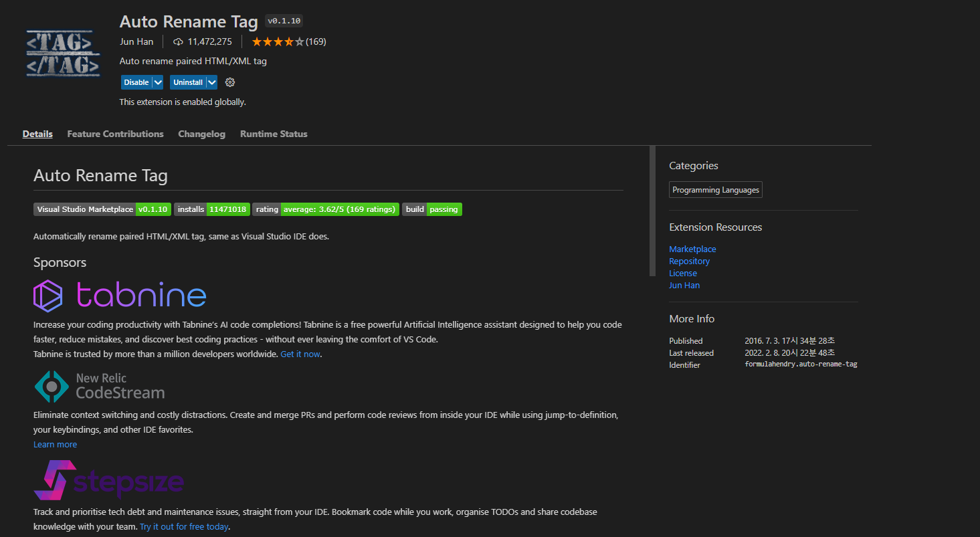Expand the Uninstall dropdown arrow
The image size is (980, 537).
click(x=212, y=82)
